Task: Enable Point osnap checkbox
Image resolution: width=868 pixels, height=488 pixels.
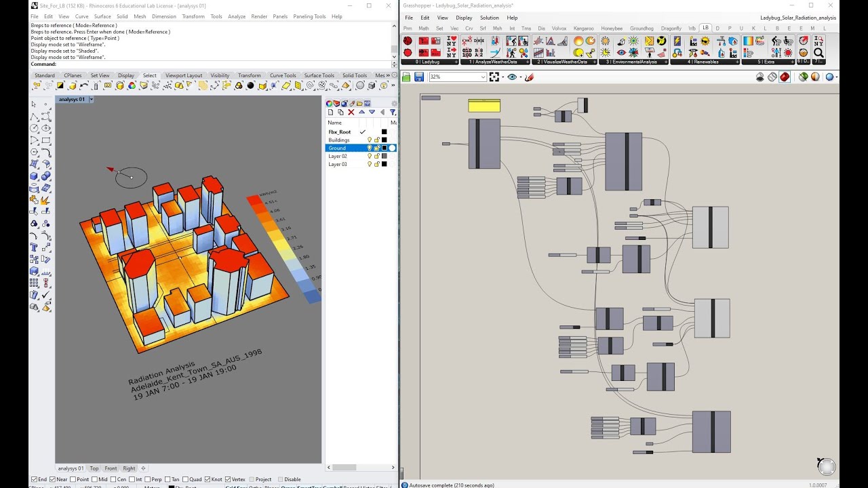Action: (72, 479)
